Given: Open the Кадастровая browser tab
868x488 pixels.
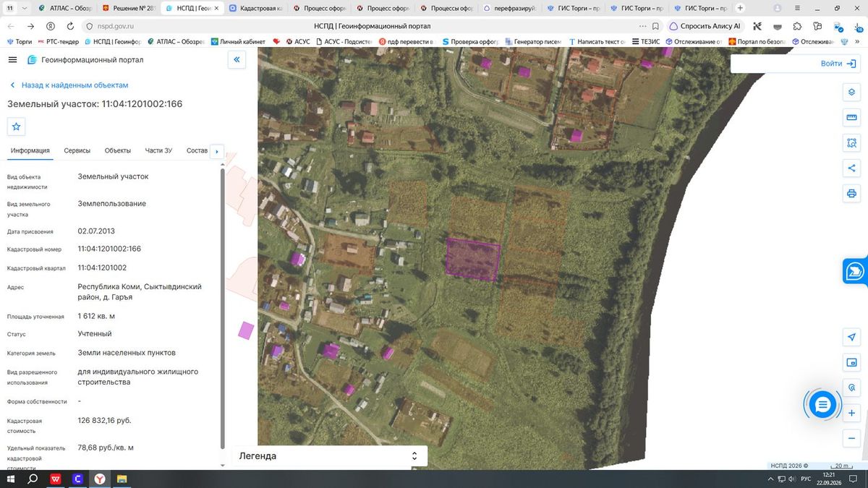Looking at the screenshot, I should [x=255, y=8].
